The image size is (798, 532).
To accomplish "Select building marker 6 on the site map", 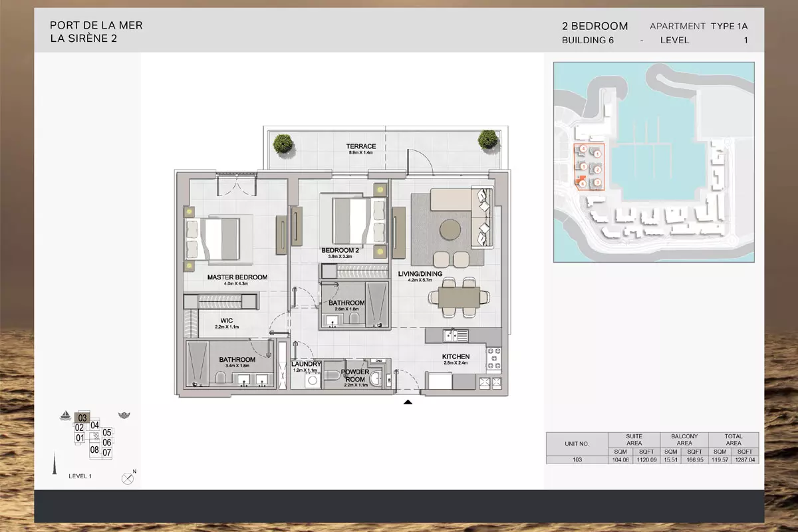I will [x=583, y=183].
